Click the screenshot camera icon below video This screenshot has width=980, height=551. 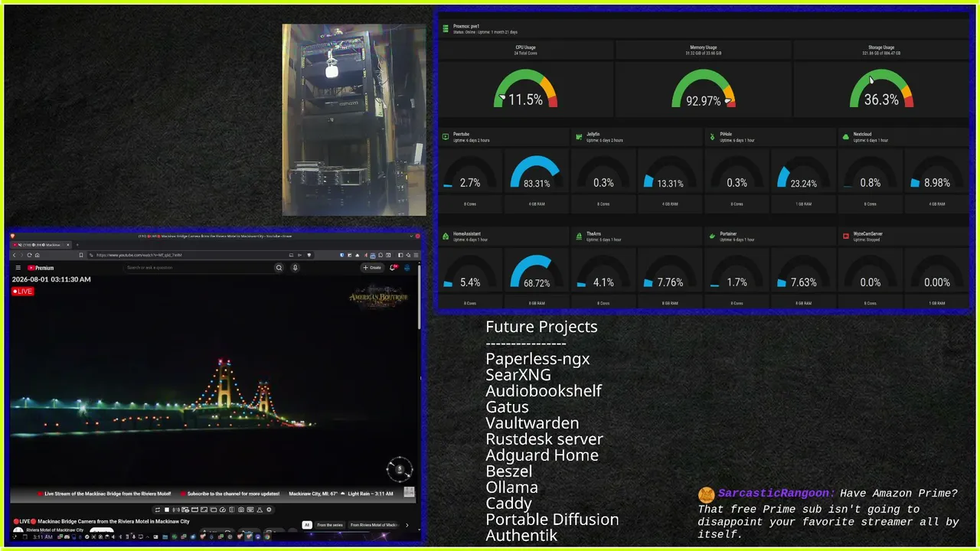[x=241, y=510]
